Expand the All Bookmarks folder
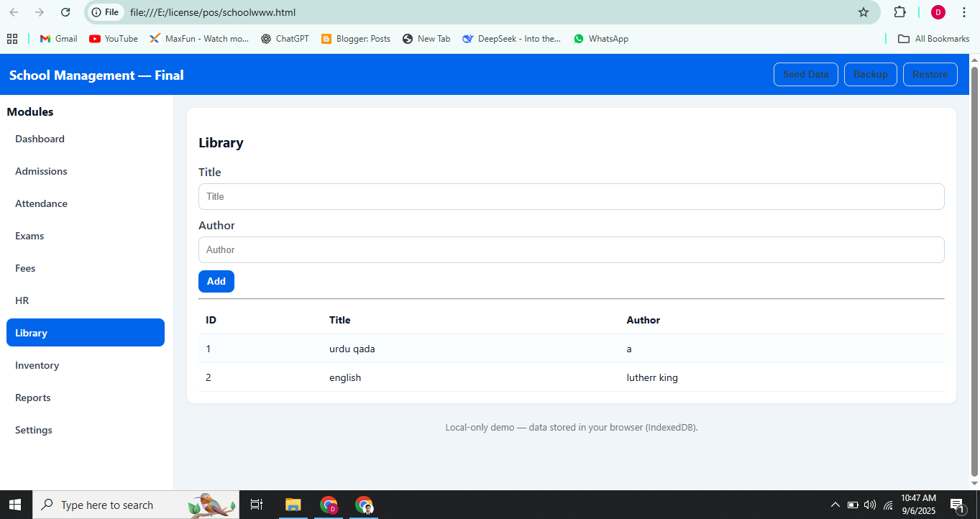Viewport: 980px width, 519px height. pos(933,39)
